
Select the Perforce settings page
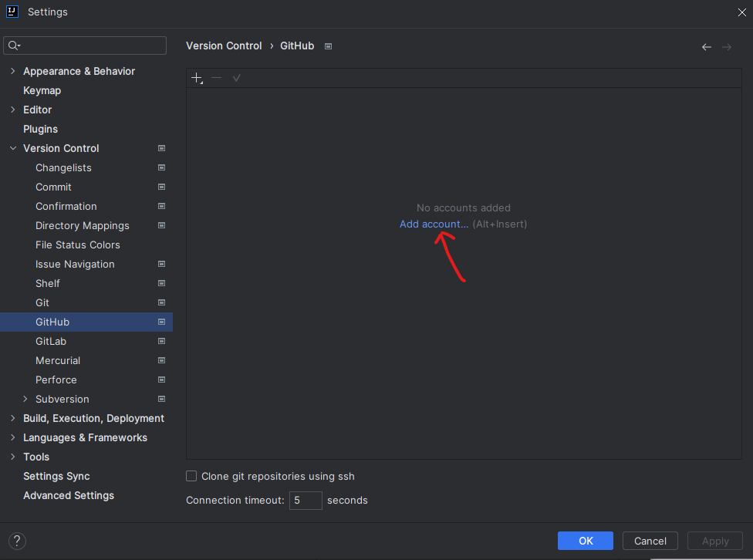click(56, 380)
